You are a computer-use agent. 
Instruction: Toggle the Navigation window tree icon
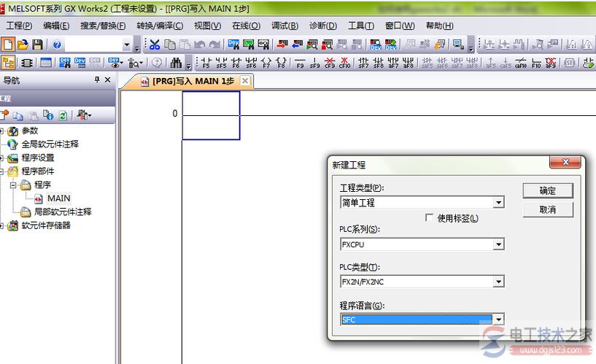[8, 63]
